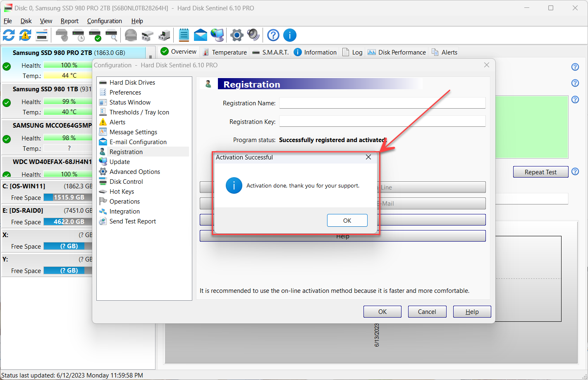Switch to the S.M.A.R.T. tab
588x380 pixels.
[x=270, y=52]
